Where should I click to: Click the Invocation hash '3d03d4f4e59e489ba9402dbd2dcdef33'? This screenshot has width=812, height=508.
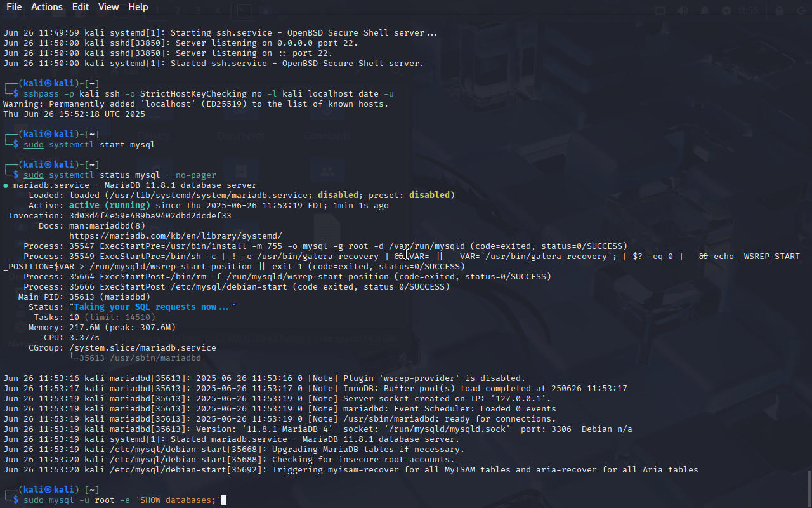pos(150,216)
